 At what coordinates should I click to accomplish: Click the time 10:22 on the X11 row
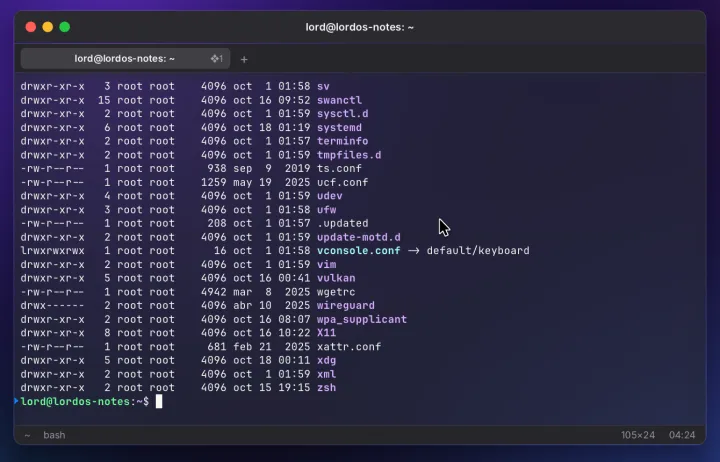point(294,332)
